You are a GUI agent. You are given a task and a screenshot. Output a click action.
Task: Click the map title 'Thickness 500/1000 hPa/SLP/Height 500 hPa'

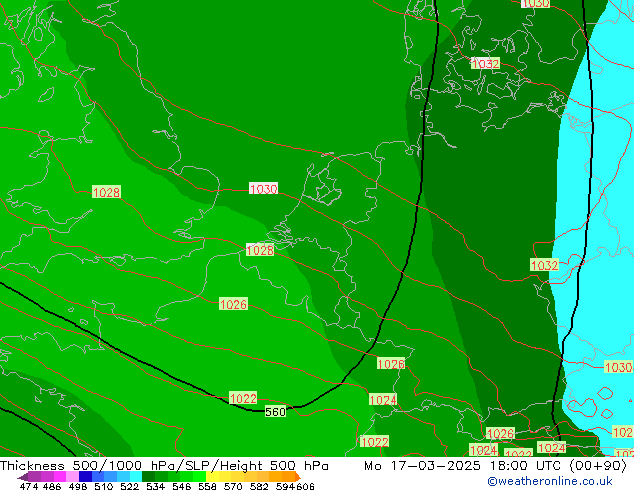pos(164,466)
